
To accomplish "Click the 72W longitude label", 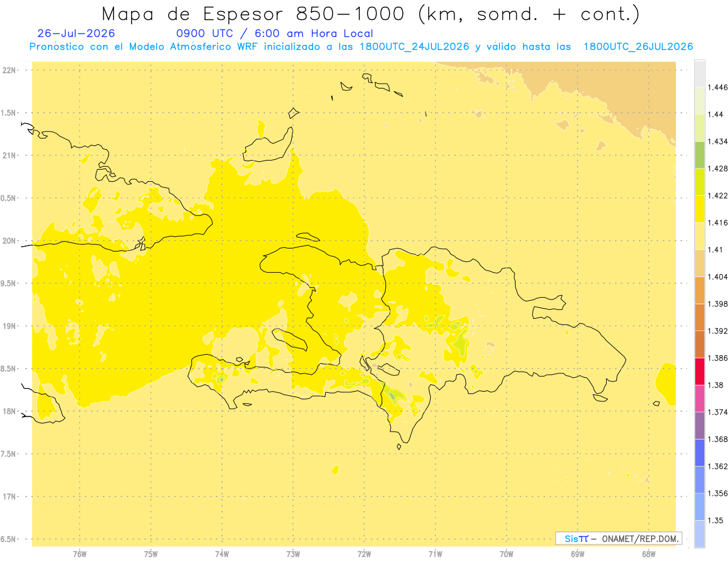I will point(364,554).
